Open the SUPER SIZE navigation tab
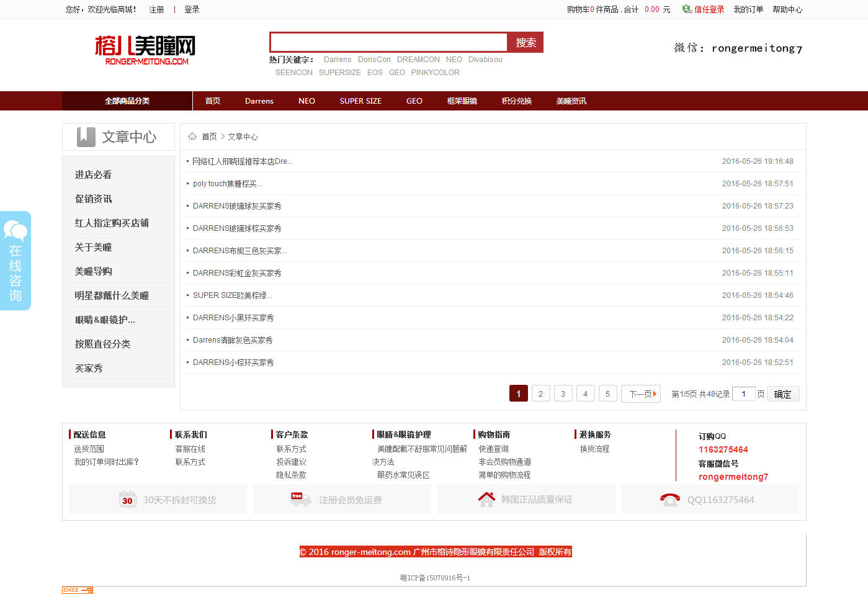The width and height of the screenshot is (868, 594). point(360,101)
